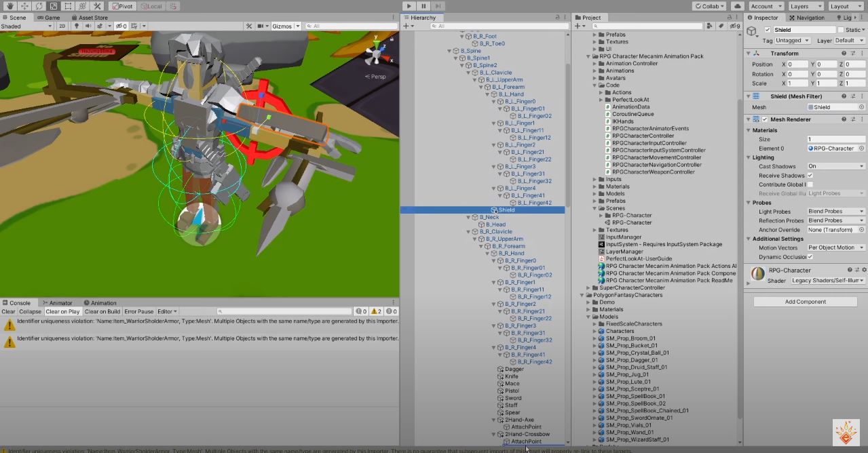Select the Move tool in the toolbar
Screen dimensions: 868x453
coord(24,6)
